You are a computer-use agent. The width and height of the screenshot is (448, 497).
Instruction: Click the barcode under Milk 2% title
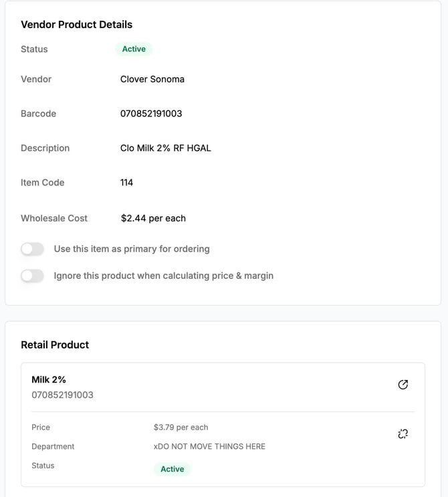pos(62,395)
